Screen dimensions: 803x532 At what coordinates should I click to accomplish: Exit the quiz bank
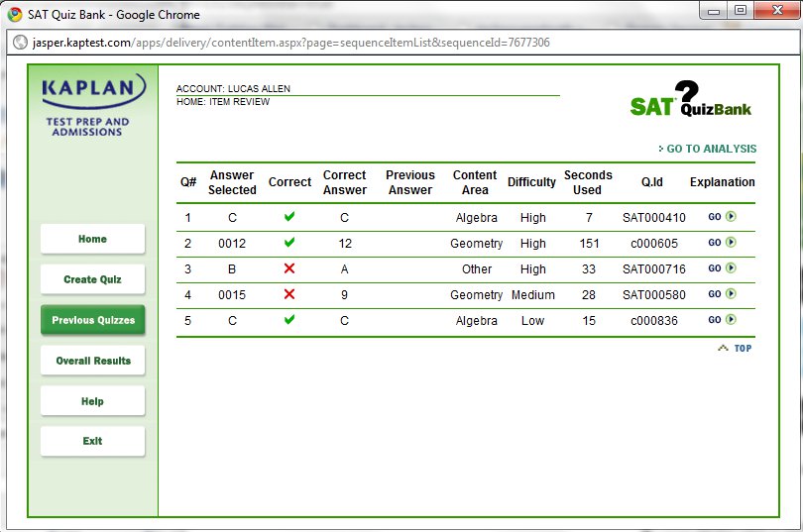coord(93,441)
